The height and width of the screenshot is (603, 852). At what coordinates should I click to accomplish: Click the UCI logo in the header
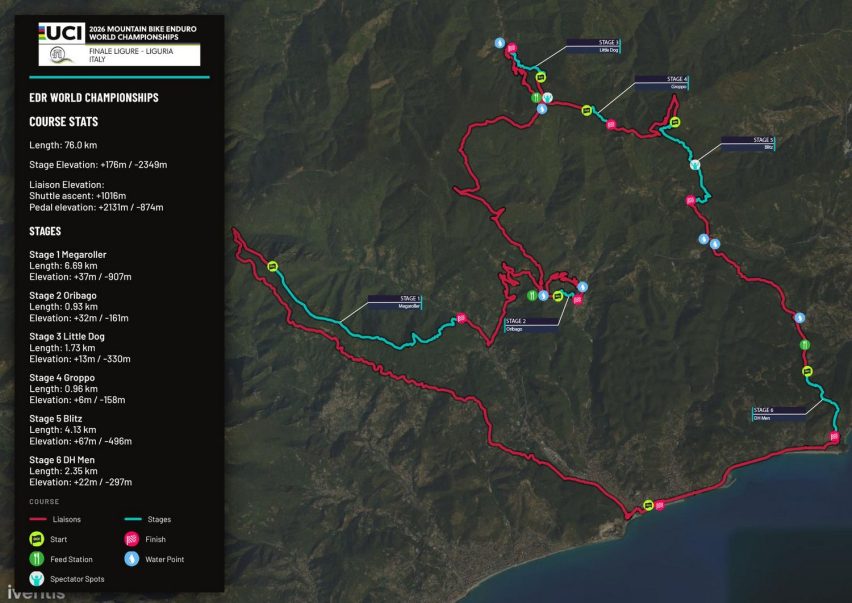pyautogui.click(x=61, y=33)
